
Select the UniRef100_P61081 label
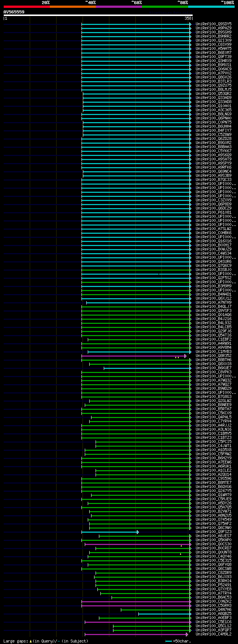point(213,212)
